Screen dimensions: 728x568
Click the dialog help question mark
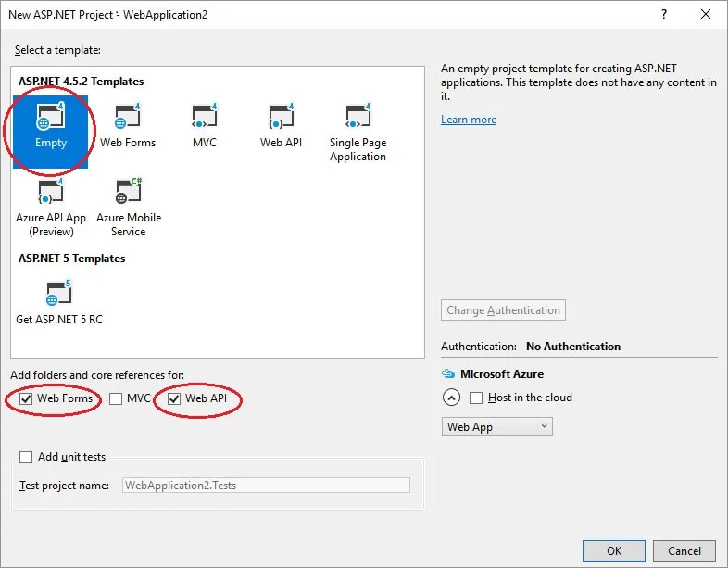(x=664, y=15)
